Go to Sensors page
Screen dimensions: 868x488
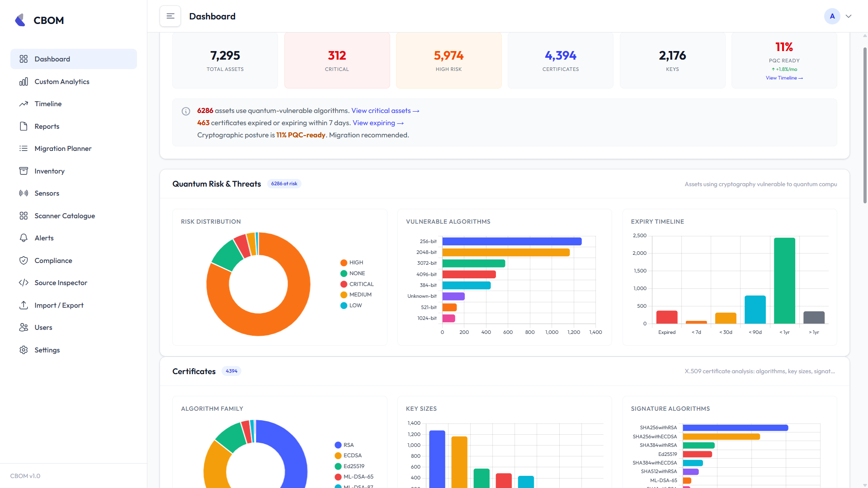pos(74,193)
